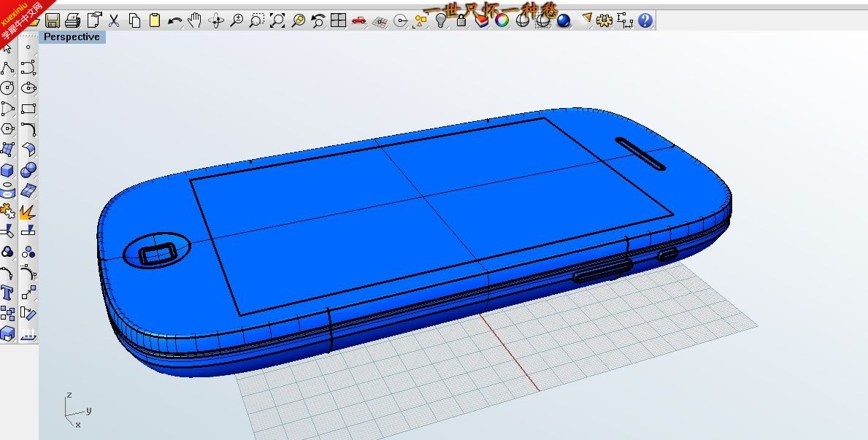
Task: Open the color wheel properties icon
Action: (502, 21)
